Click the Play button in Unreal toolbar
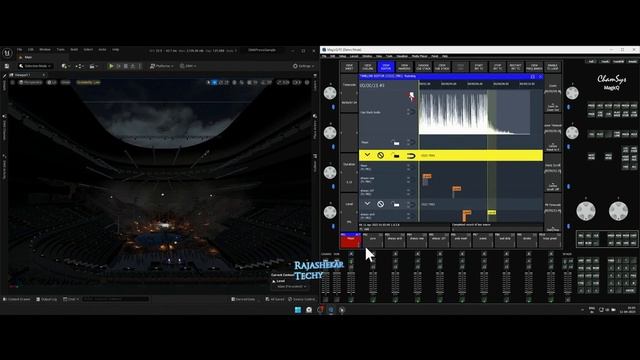The height and width of the screenshot is (360, 640). tap(111, 66)
